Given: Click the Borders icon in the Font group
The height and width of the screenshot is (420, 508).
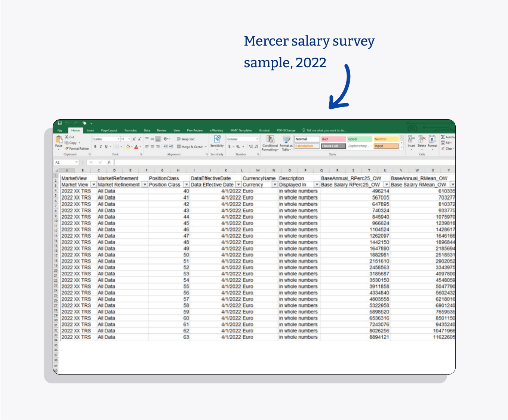Looking at the screenshot, I should point(117,147).
